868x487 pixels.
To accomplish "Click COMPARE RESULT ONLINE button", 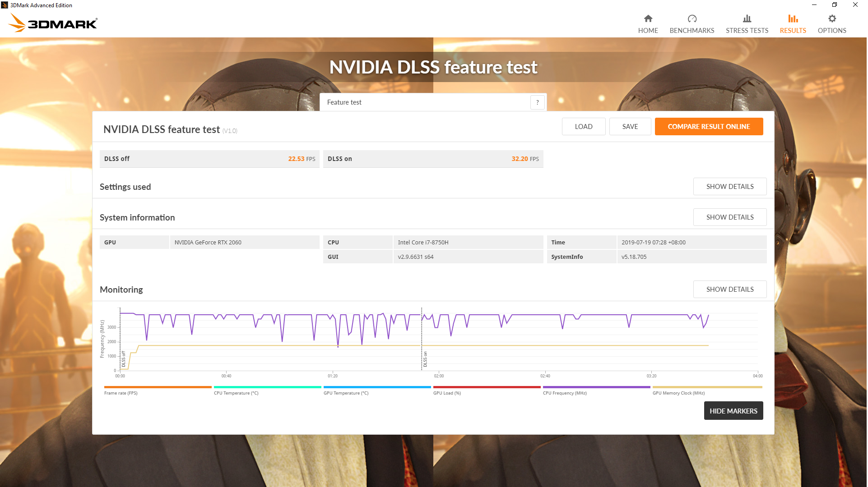I will [710, 127].
